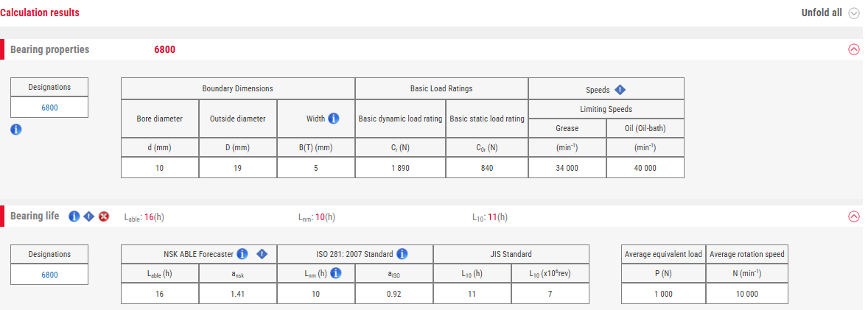
Task: Click the bore diameter value 10
Action: [x=159, y=168]
